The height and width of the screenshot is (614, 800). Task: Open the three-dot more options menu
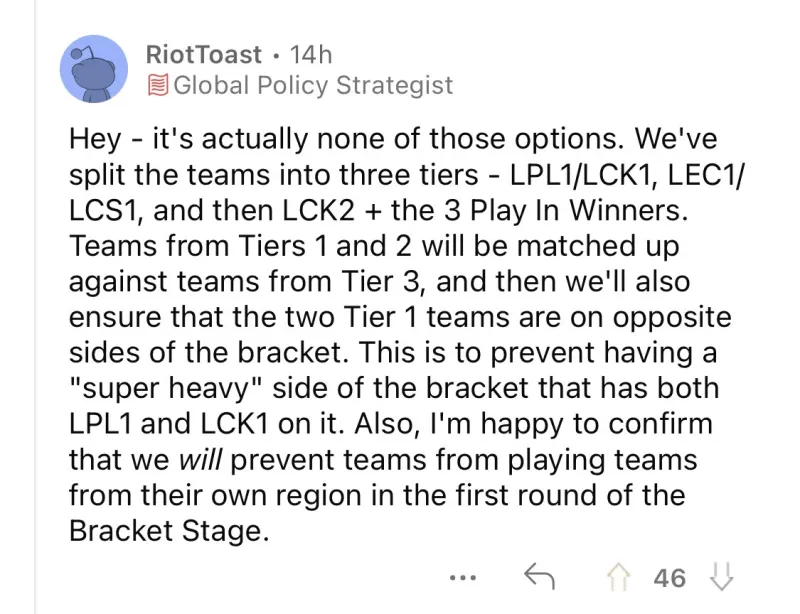tap(463, 578)
